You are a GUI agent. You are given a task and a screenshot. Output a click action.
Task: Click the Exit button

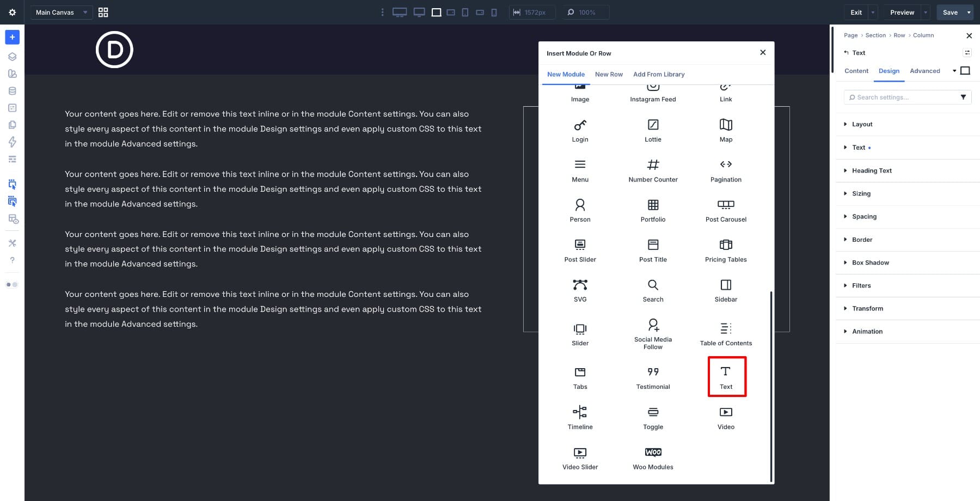click(856, 12)
